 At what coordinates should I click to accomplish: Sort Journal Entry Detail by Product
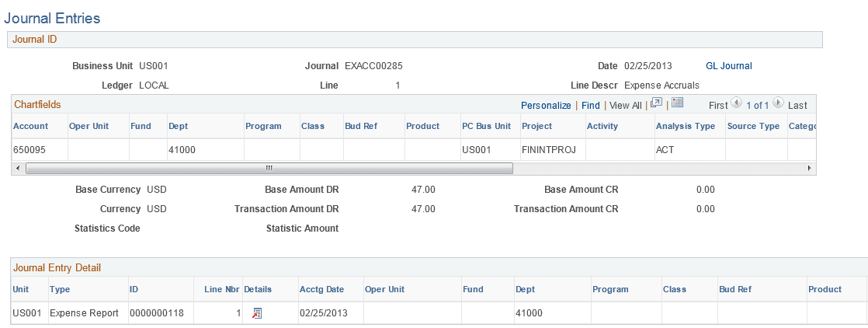pyautogui.click(x=825, y=289)
